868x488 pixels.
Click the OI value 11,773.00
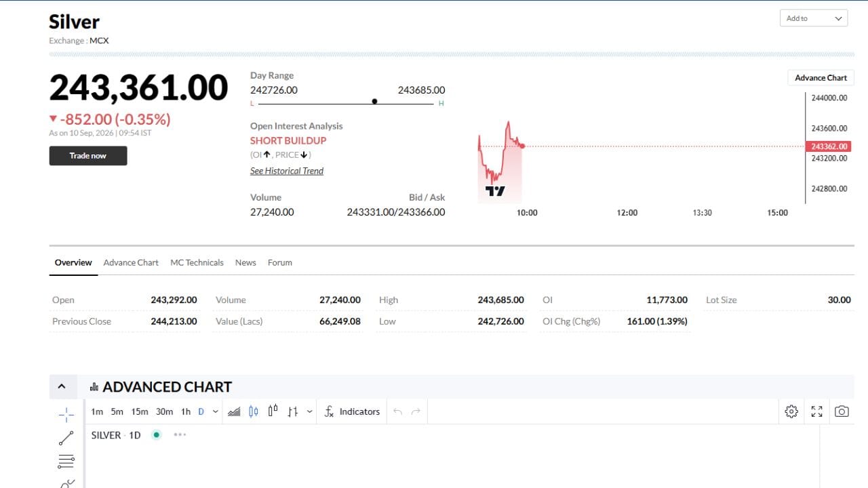(x=667, y=300)
